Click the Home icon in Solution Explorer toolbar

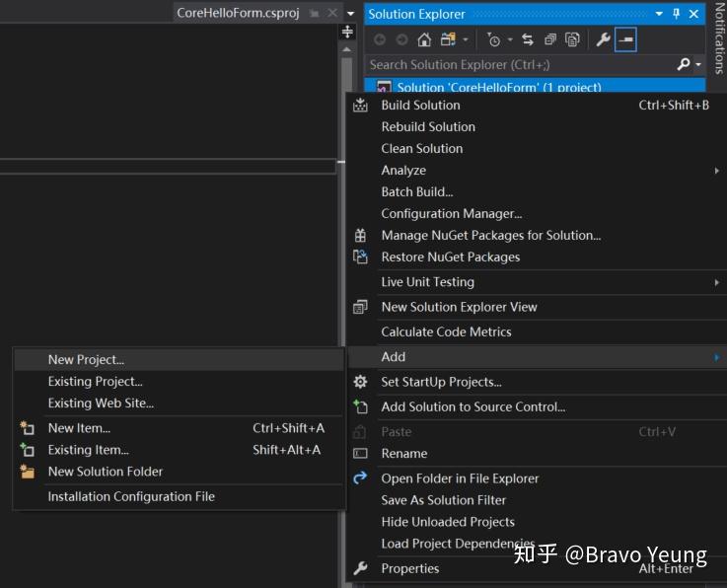(424, 39)
